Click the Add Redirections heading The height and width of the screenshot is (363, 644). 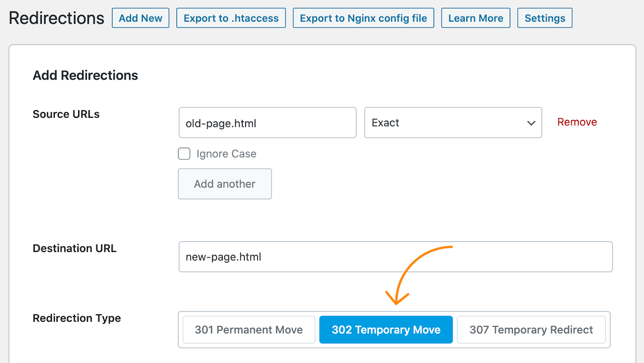pyautogui.click(x=85, y=75)
